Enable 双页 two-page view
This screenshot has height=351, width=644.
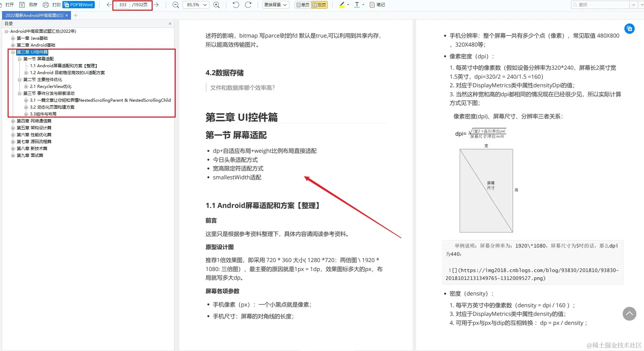(x=319, y=4)
